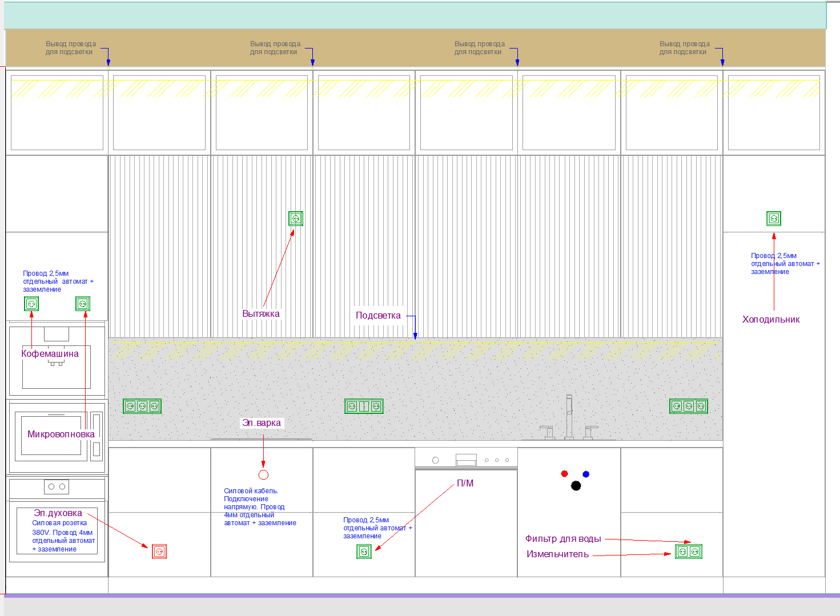The width and height of the screenshot is (840, 616).
Task: Select the Фильтр для воды label
Action: click(x=563, y=539)
